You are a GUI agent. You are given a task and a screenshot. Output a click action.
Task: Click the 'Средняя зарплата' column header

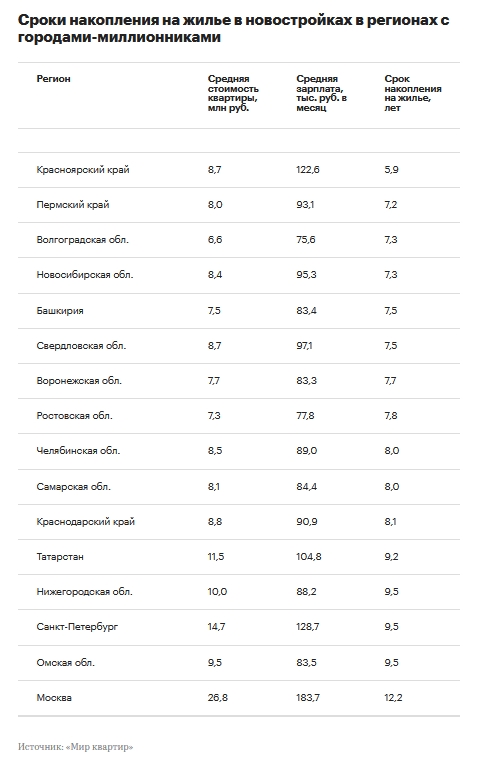point(321,93)
